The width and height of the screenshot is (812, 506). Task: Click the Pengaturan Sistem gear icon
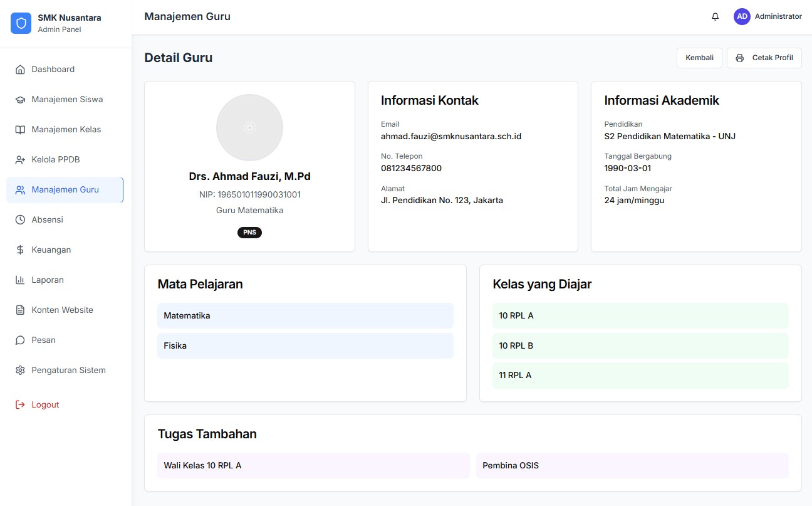(20, 371)
